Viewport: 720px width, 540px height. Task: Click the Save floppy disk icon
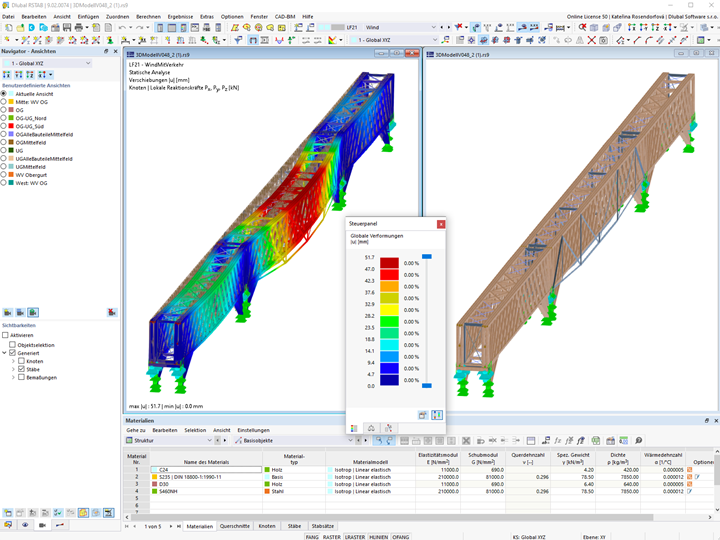coord(67,28)
